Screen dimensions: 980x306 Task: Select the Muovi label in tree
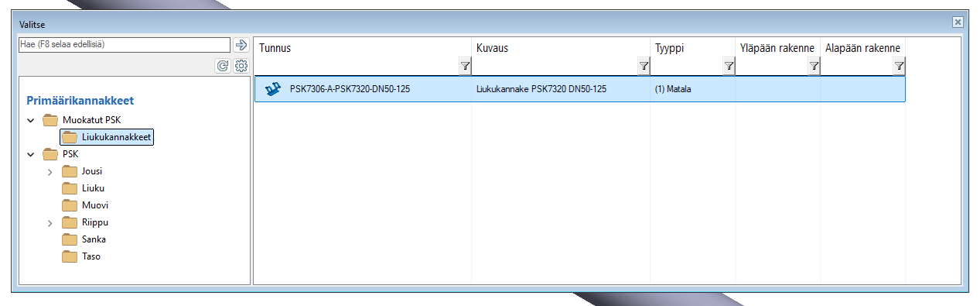(x=94, y=205)
